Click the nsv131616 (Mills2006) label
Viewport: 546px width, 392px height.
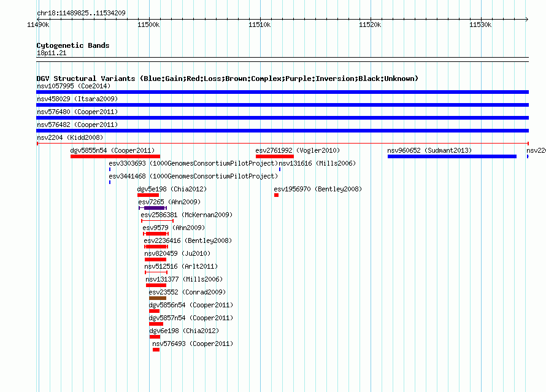pos(317,163)
